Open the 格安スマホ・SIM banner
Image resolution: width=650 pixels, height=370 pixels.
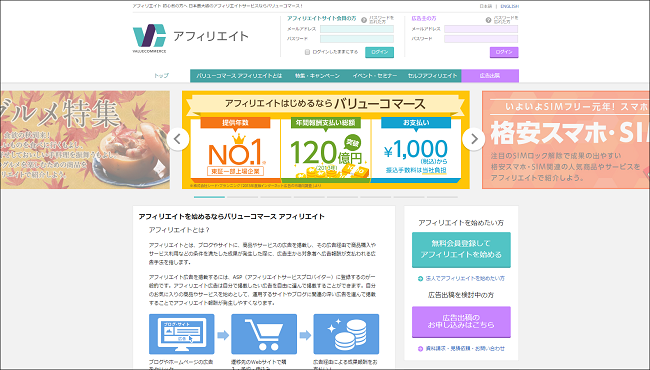(566, 140)
